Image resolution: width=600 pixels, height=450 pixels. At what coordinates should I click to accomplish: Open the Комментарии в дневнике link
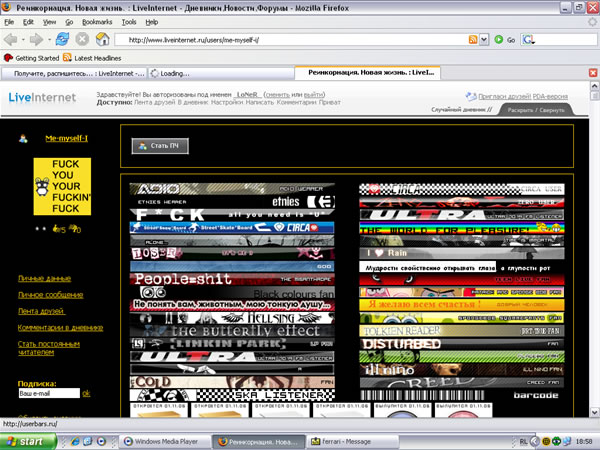(60, 328)
